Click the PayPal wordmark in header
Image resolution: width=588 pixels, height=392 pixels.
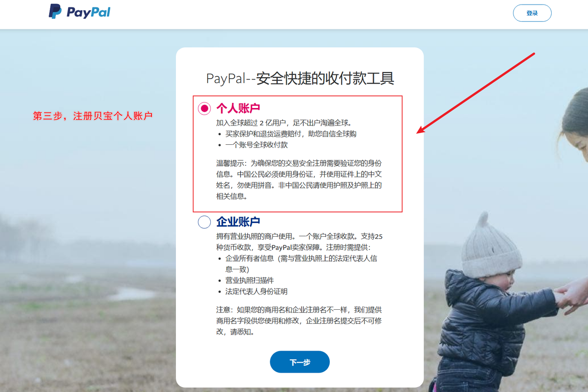(88, 12)
